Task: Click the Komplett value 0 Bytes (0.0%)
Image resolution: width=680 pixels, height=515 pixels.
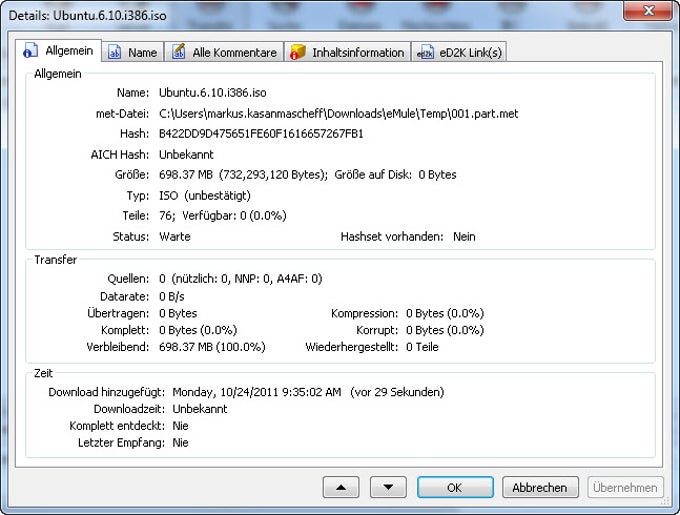Action: 198,330
